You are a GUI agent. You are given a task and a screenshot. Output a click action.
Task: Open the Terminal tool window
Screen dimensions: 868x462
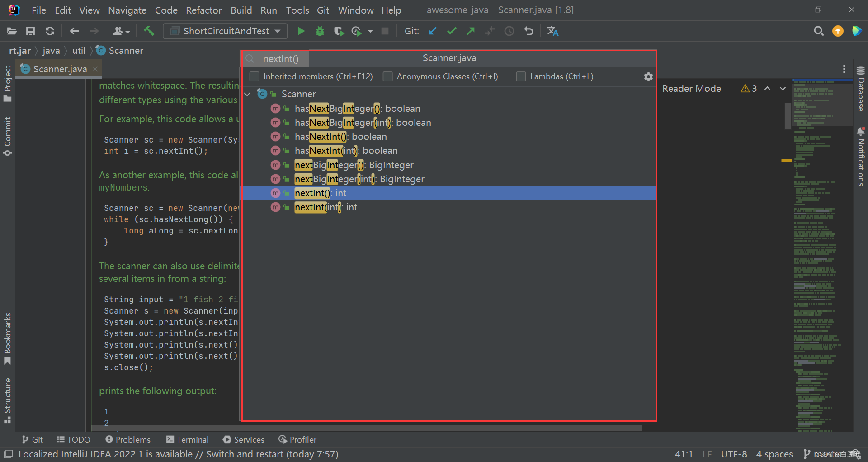click(x=187, y=439)
